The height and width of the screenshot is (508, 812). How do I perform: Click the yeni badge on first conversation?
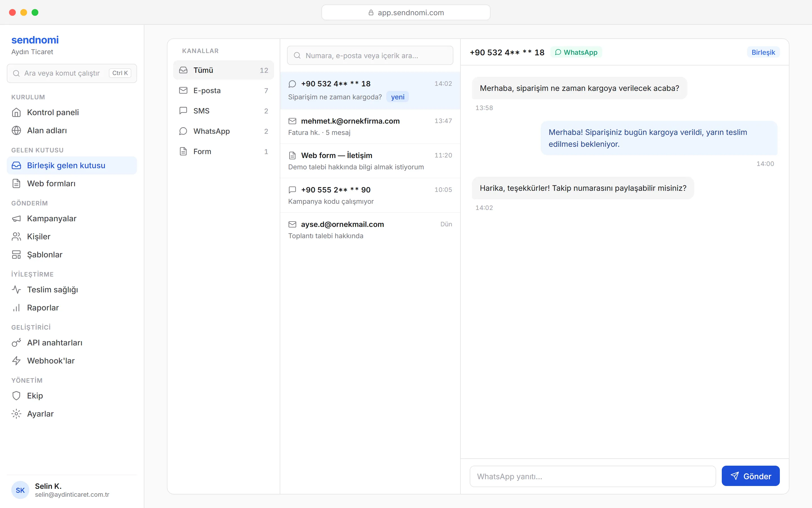[x=398, y=97]
